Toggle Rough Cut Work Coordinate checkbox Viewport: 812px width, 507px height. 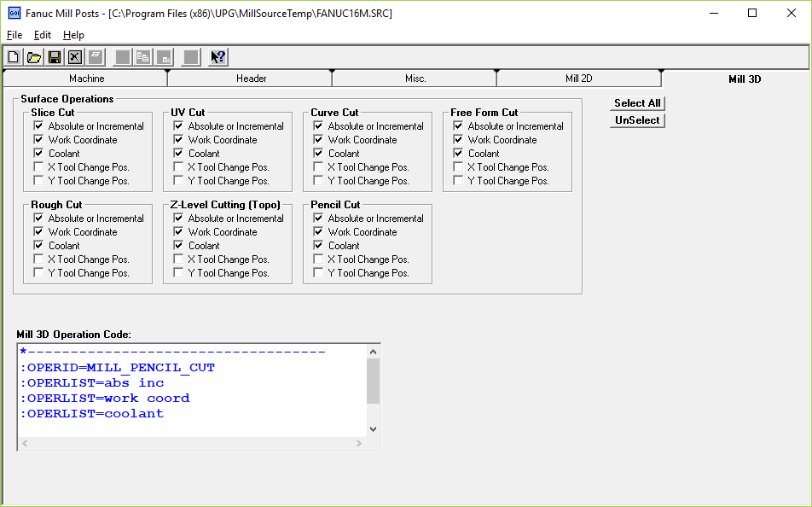coord(38,231)
